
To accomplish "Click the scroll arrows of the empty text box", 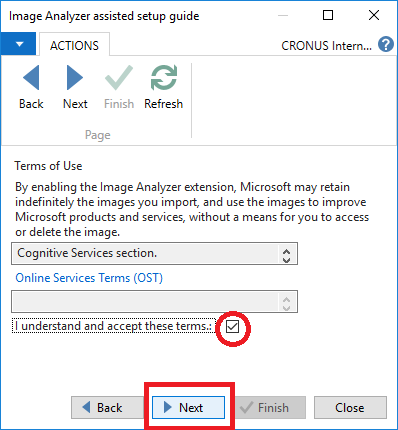I will click(286, 303).
